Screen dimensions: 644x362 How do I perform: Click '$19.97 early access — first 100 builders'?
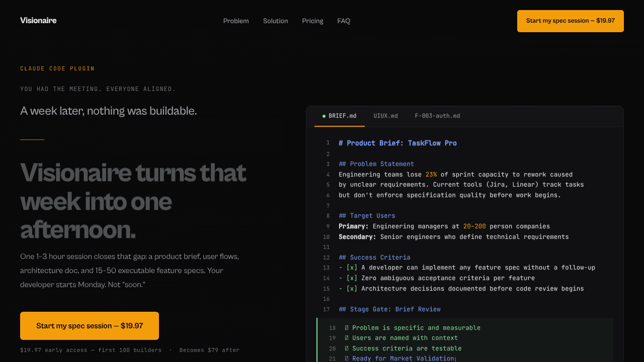point(91,350)
